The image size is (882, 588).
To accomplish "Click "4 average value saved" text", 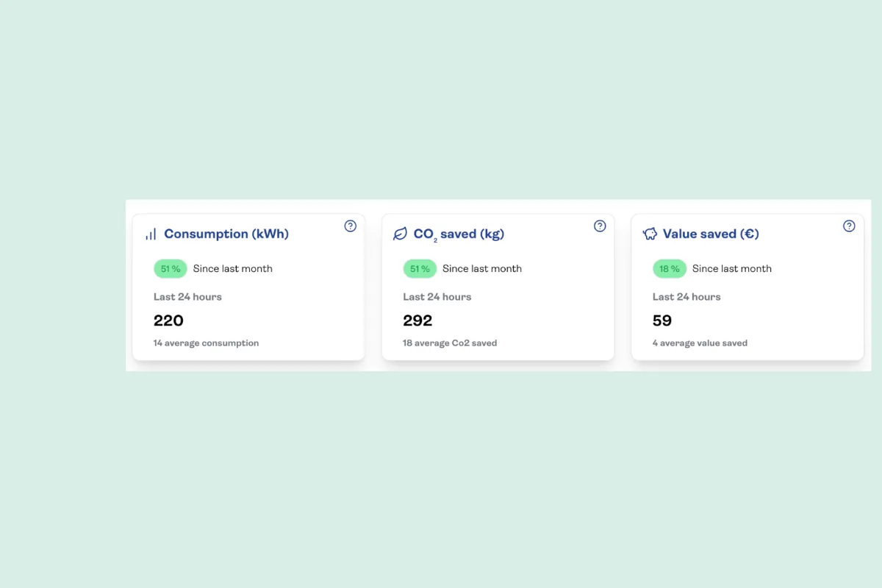I will [700, 343].
